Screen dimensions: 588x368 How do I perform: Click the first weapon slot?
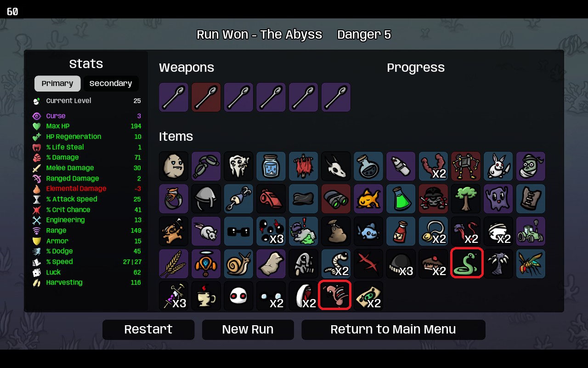click(x=174, y=97)
